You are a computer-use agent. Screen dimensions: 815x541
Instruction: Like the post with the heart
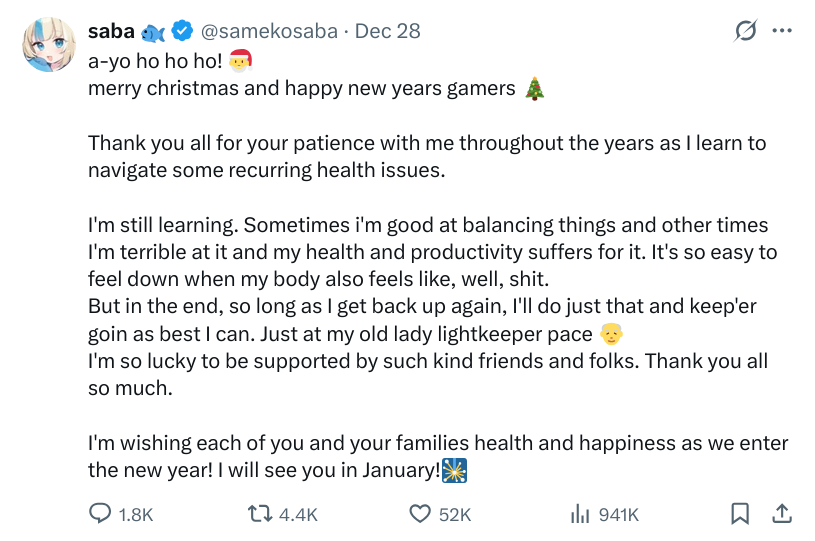click(420, 514)
